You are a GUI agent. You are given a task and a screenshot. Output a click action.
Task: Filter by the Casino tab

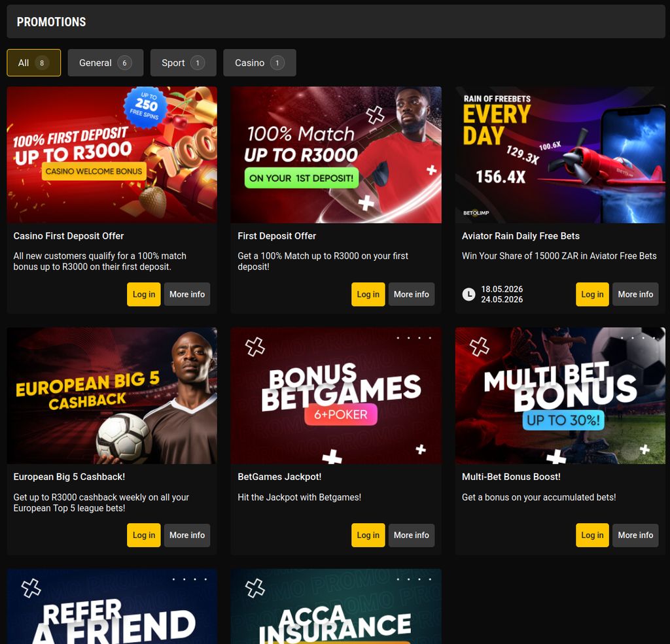[259, 63]
